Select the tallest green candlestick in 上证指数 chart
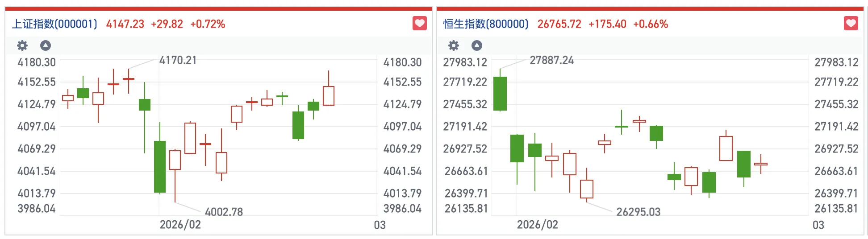 coord(160,167)
